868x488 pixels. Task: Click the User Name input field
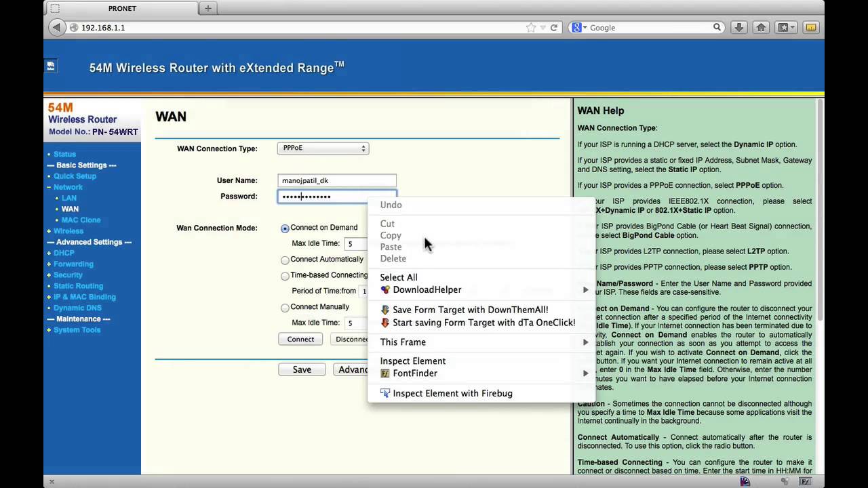click(x=337, y=180)
